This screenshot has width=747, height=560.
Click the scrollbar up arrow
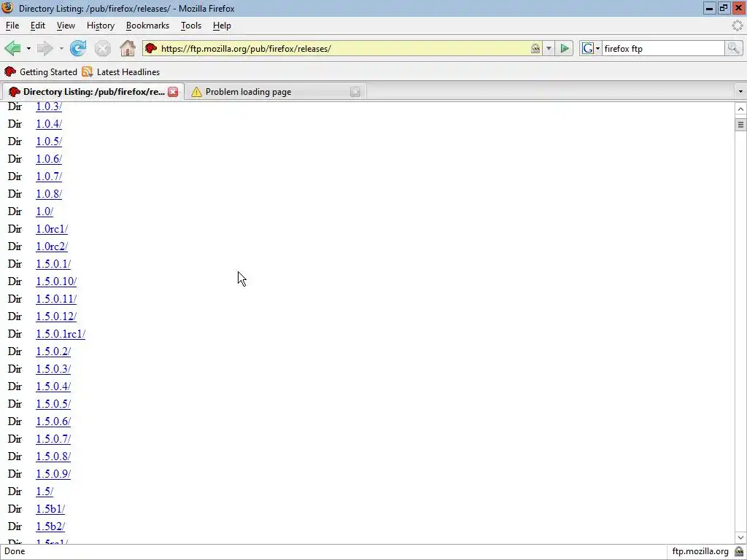740,109
